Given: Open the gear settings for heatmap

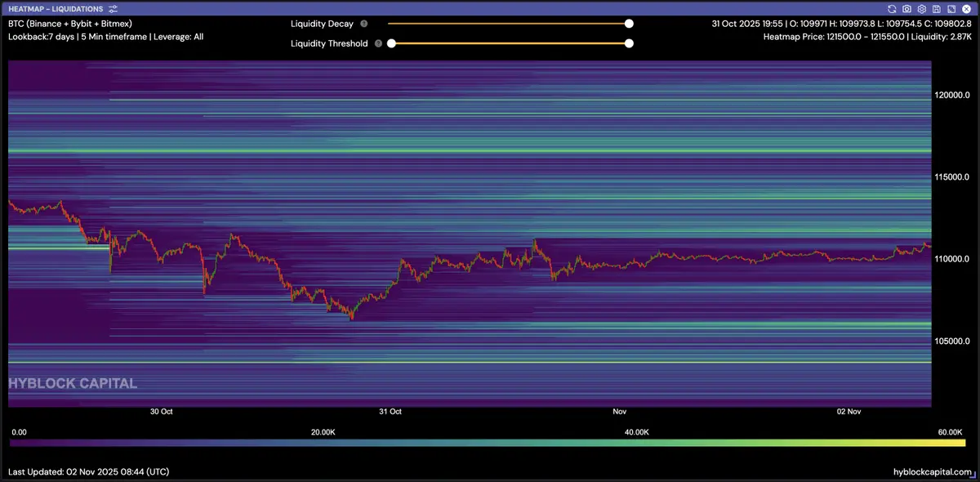Looking at the screenshot, I should pos(921,8).
